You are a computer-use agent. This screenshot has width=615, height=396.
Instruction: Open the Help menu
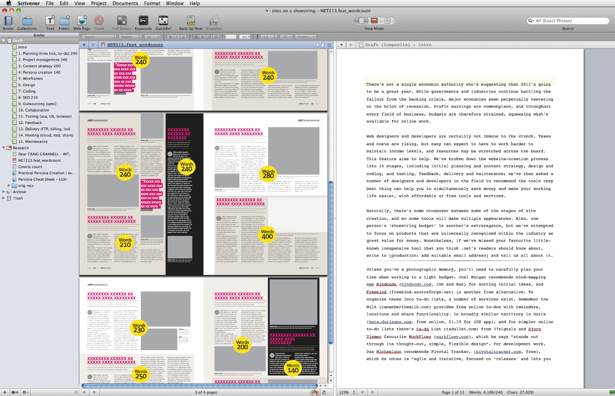click(x=195, y=3)
